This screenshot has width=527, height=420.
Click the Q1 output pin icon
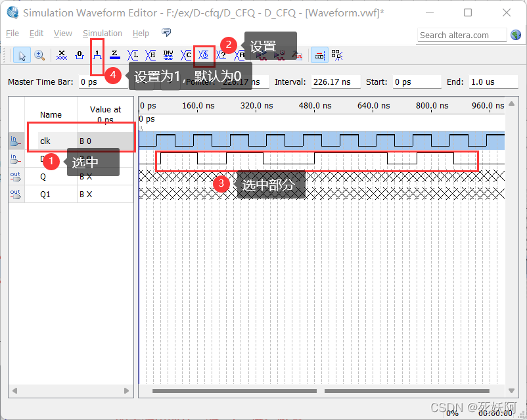[x=16, y=195]
